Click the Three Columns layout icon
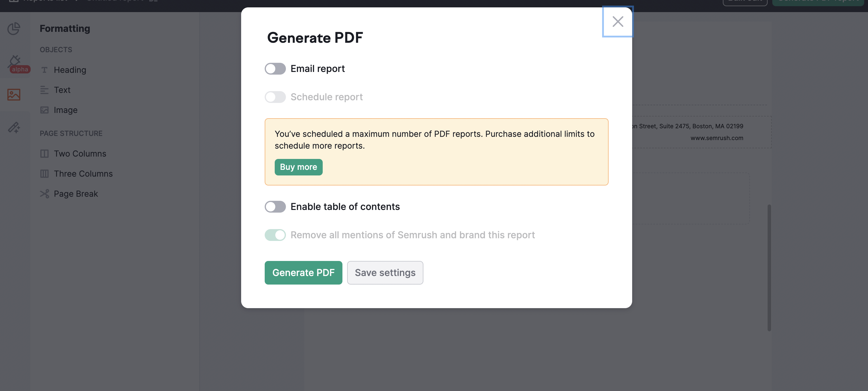Viewport: 868px width, 391px height. (44, 174)
